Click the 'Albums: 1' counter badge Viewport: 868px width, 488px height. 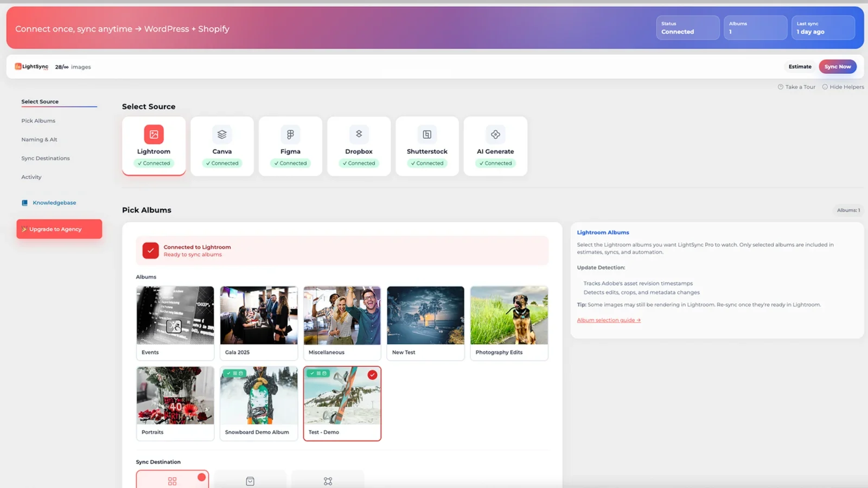848,210
